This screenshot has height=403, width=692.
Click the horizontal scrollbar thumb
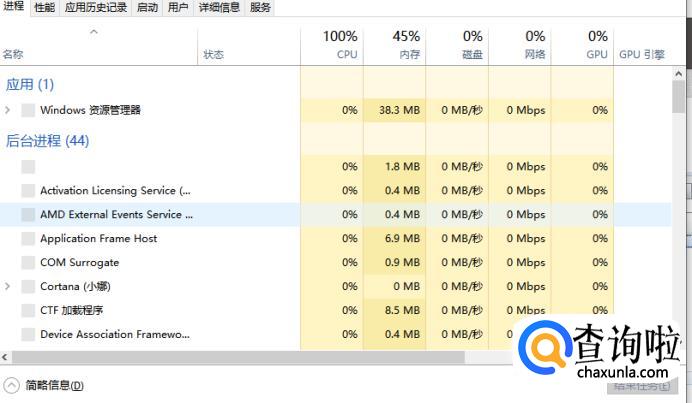pyautogui.click(x=238, y=357)
